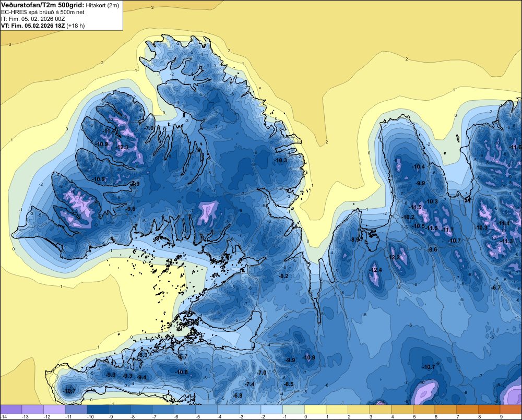Click the -12.2 temperature label on map
This screenshot has height=420, width=522.
(x=394, y=258)
